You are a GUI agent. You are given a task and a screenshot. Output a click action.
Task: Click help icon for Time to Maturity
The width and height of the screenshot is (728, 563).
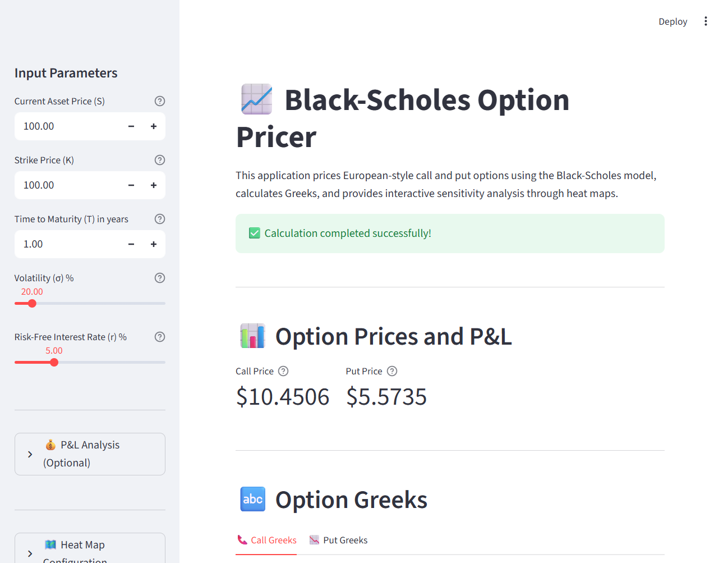coord(160,219)
